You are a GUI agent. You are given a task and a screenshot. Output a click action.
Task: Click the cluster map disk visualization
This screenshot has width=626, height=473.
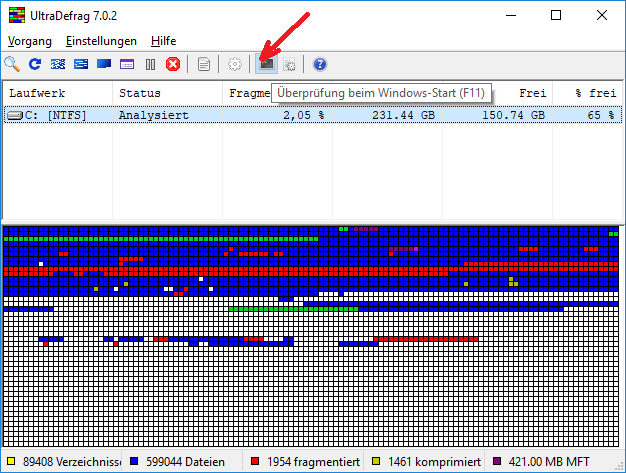click(x=311, y=336)
